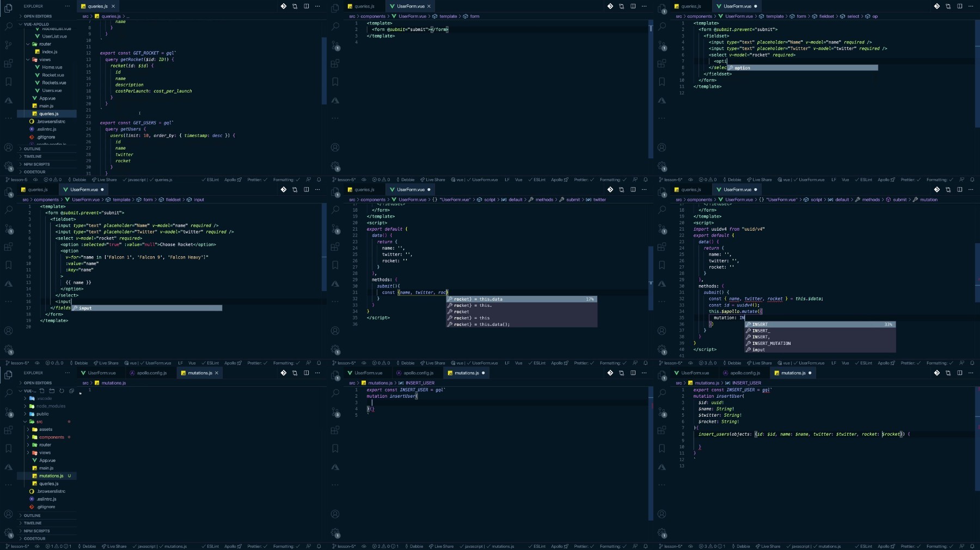The height and width of the screenshot is (550, 980).
Task: Open Accounts menu in the queries.js explorer window
Action: tap(8, 147)
